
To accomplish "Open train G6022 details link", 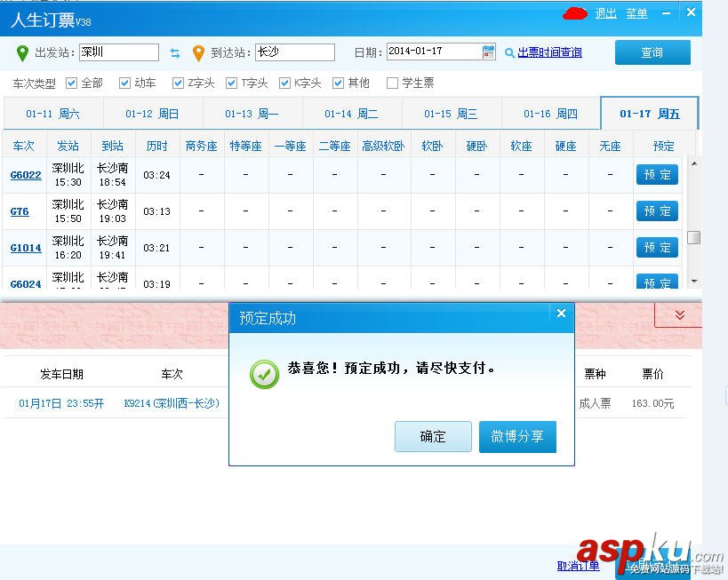I will point(26,175).
